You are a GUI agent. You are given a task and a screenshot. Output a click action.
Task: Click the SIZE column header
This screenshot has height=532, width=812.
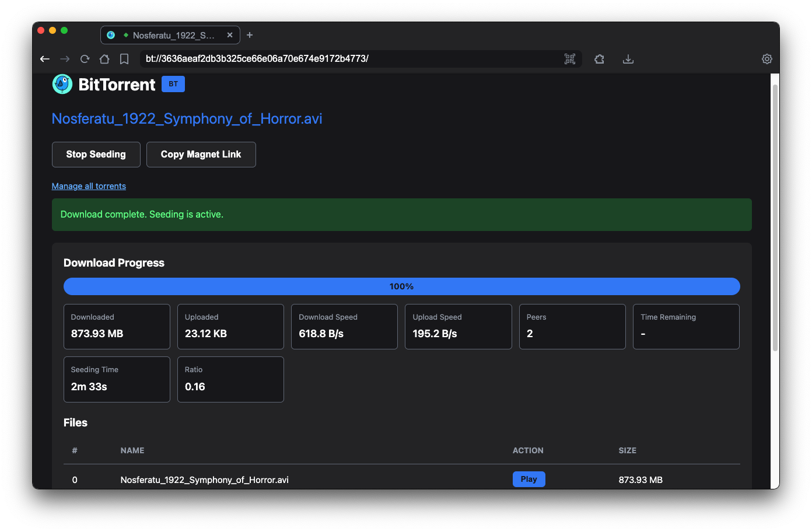(628, 451)
